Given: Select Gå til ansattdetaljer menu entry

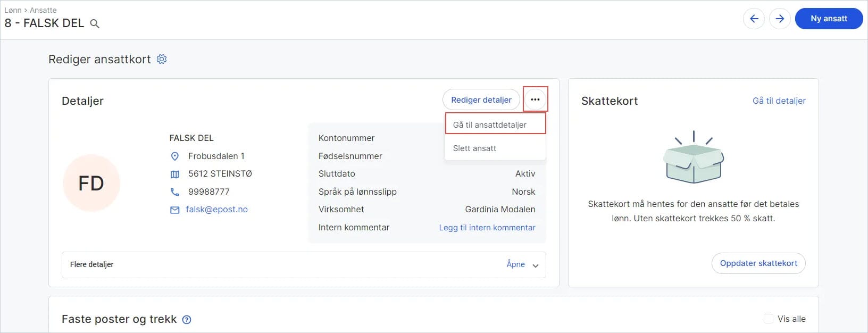Looking at the screenshot, I should [495, 124].
